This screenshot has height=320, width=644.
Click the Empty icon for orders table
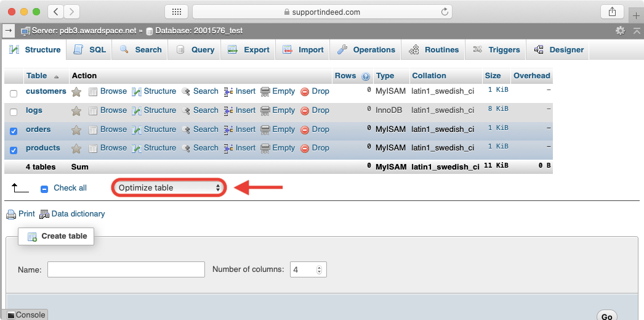[x=265, y=130]
